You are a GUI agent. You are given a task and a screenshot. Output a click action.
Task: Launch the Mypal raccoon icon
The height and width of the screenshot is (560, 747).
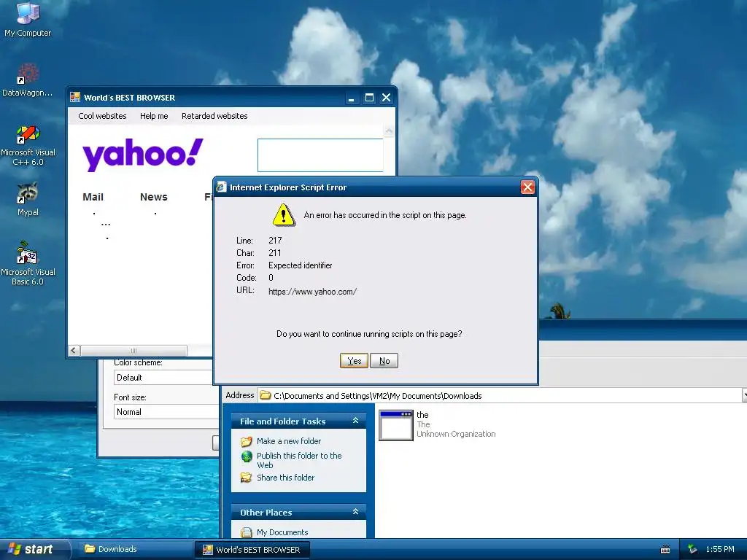coord(28,199)
